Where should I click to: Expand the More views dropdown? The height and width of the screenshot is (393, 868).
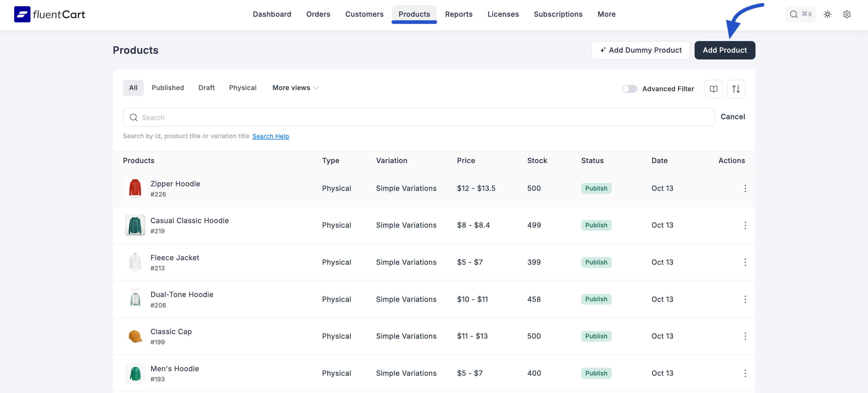[x=295, y=87]
